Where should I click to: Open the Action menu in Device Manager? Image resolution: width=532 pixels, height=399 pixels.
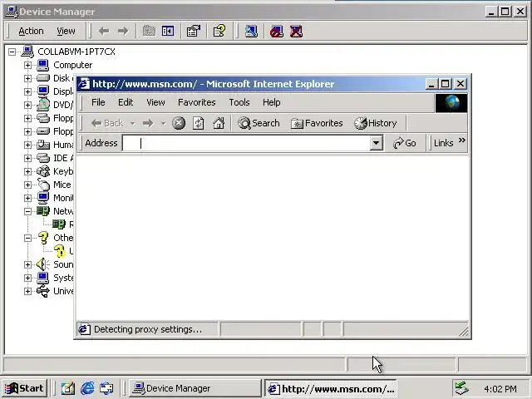(x=31, y=32)
